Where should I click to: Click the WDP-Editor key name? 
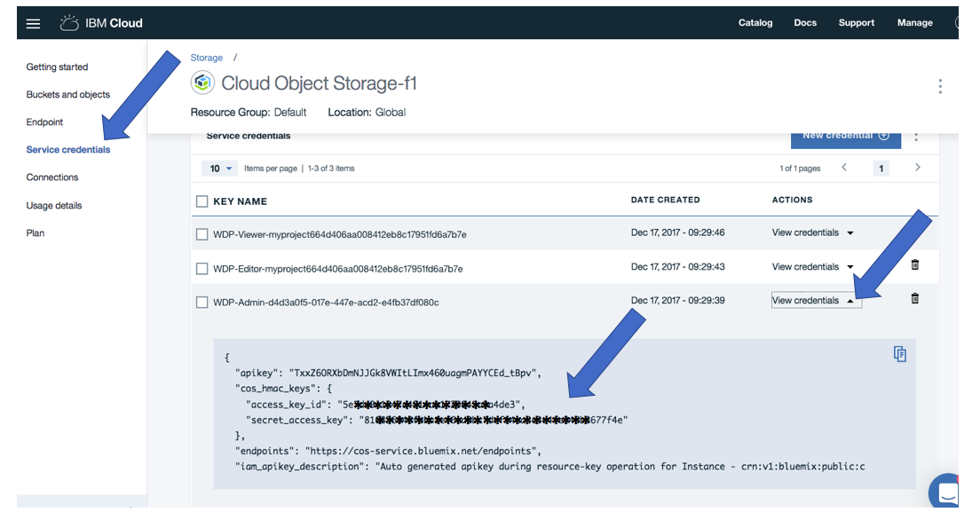point(337,269)
